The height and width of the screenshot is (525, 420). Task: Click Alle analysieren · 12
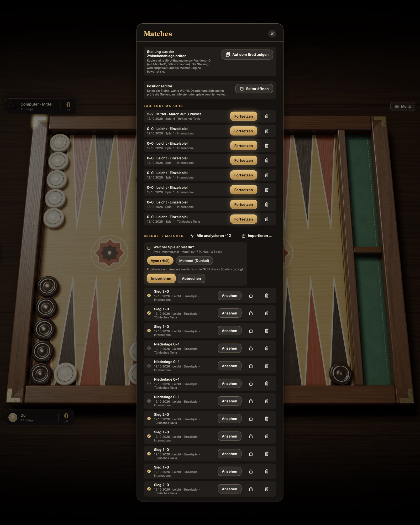point(211,236)
